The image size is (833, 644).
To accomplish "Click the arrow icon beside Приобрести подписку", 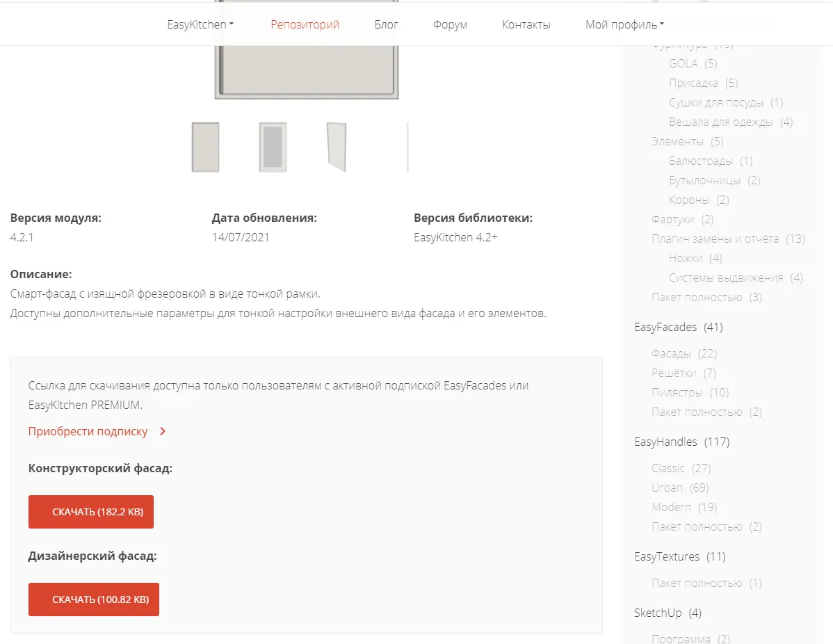I will click(x=163, y=431).
